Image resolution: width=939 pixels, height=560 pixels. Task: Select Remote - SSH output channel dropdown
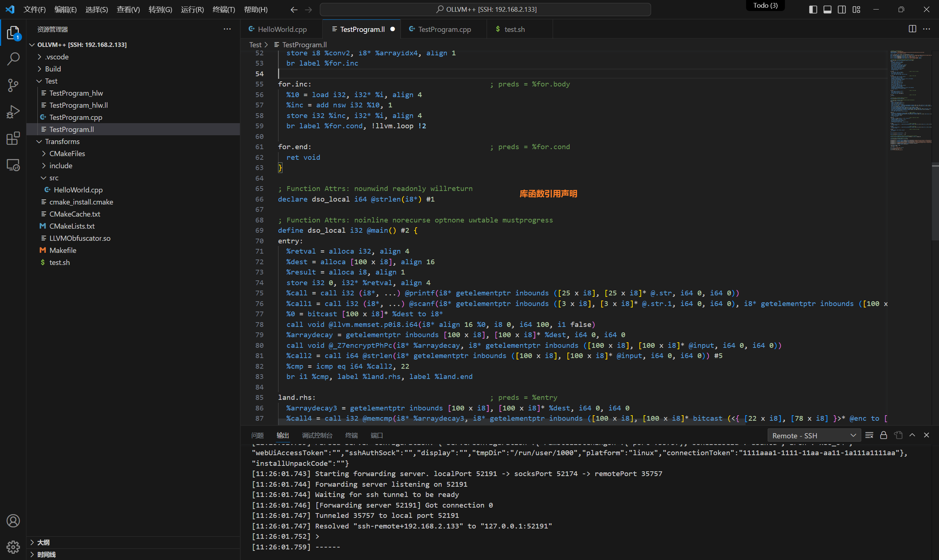814,435
